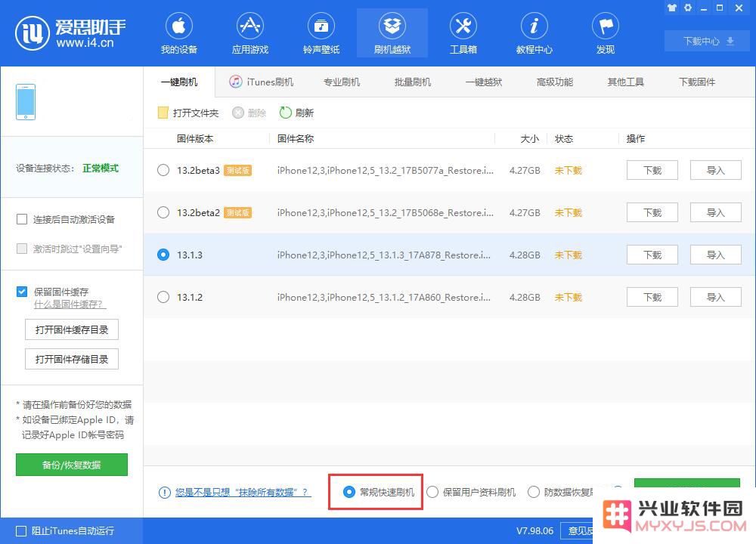Open 应用游戏 apps and games section
The image size is (756, 544).
[x=249, y=33]
